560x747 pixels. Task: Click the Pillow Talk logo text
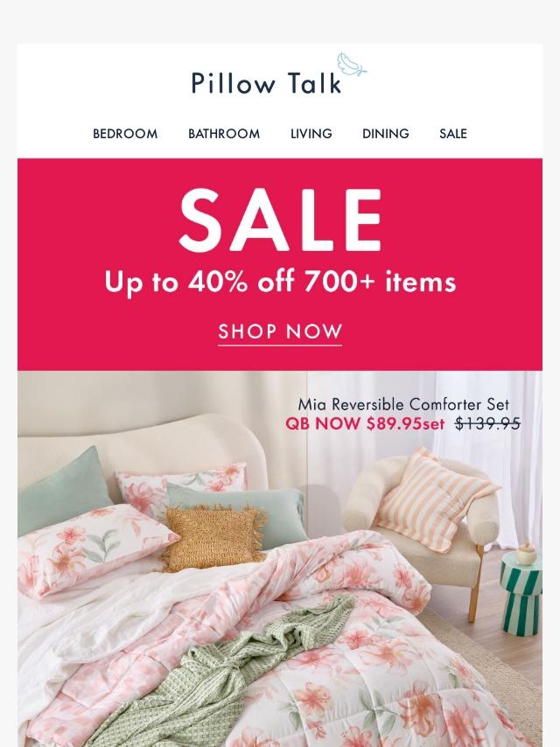point(266,83)
